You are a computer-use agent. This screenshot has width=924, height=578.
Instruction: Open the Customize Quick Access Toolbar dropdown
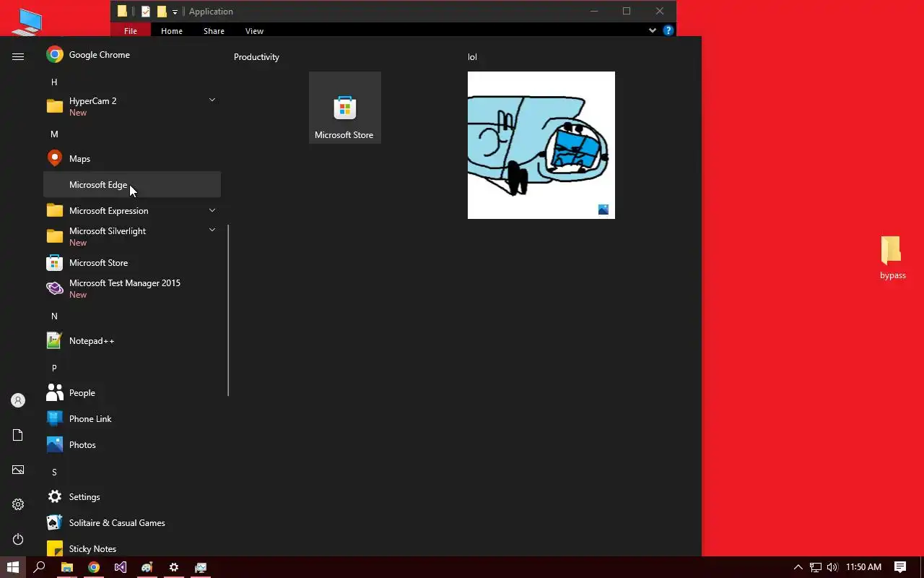point(175,12)
